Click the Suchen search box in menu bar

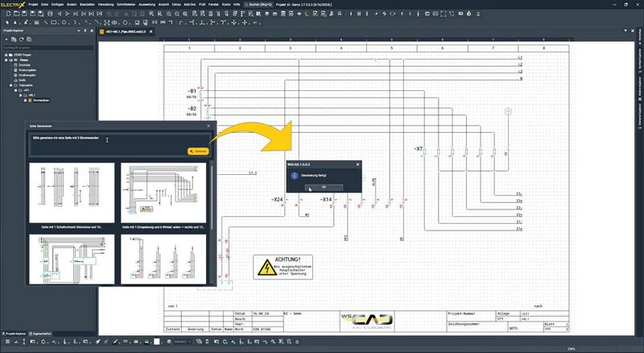258,5
